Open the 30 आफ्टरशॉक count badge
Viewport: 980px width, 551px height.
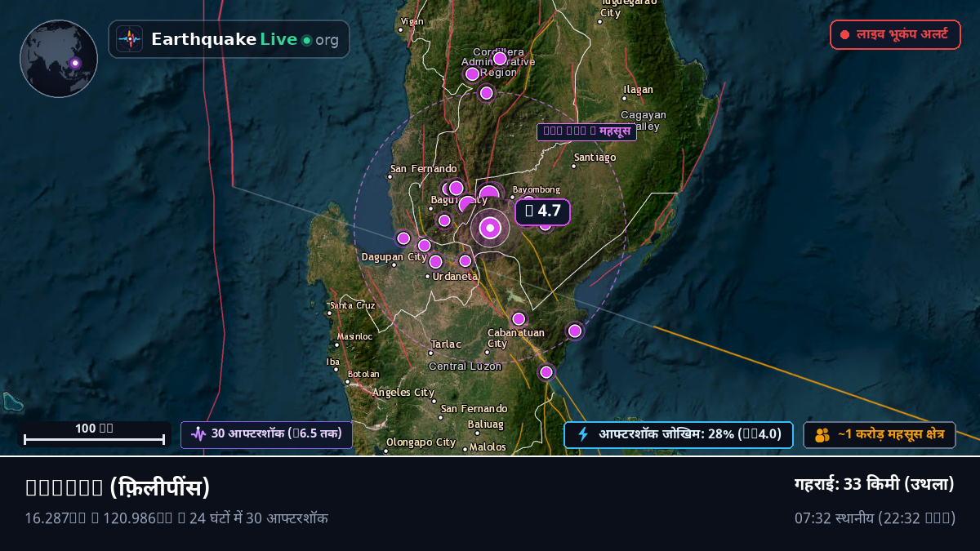click(266, 434)
